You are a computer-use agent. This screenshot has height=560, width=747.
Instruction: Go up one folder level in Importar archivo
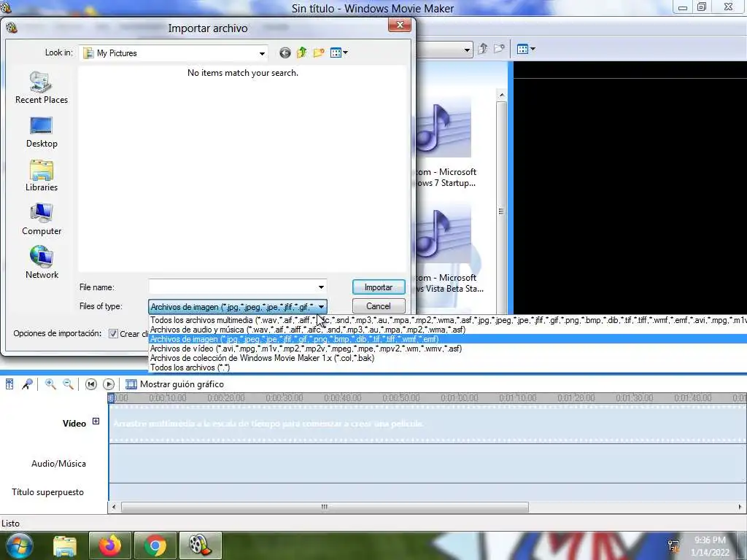(x=301, y=52)
